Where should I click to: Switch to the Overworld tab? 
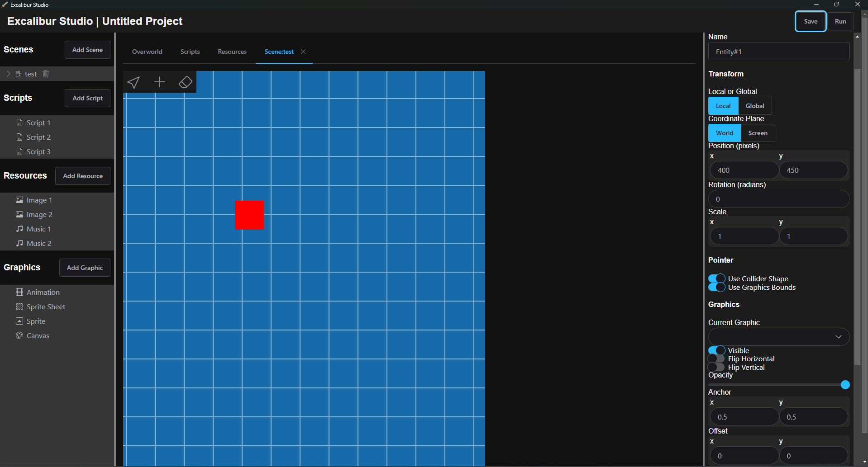point(147,52)
